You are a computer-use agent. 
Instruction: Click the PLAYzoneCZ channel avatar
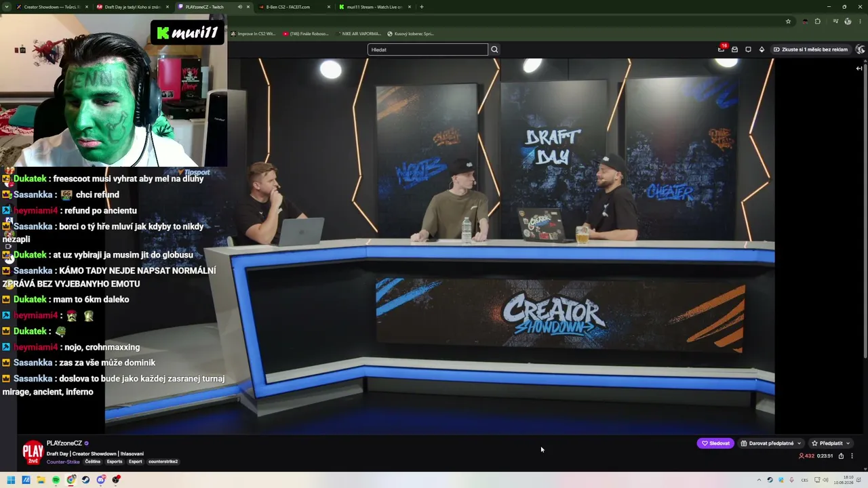(x=33, y=452)
